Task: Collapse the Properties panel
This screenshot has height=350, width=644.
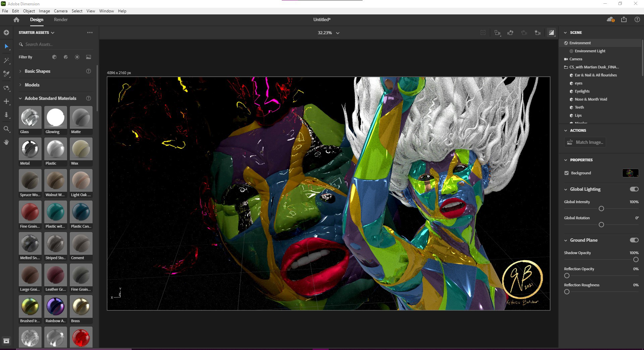Action: coord(566,160)
